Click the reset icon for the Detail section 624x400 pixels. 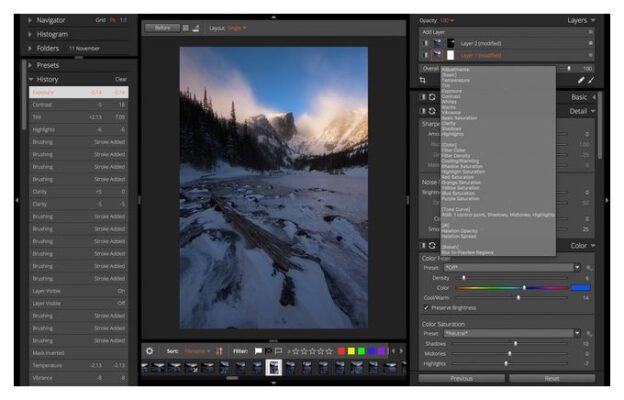[432, 111]
